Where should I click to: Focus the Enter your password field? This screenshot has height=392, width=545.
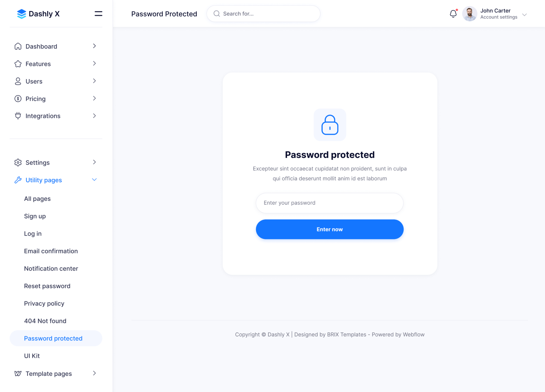(330, 203)
